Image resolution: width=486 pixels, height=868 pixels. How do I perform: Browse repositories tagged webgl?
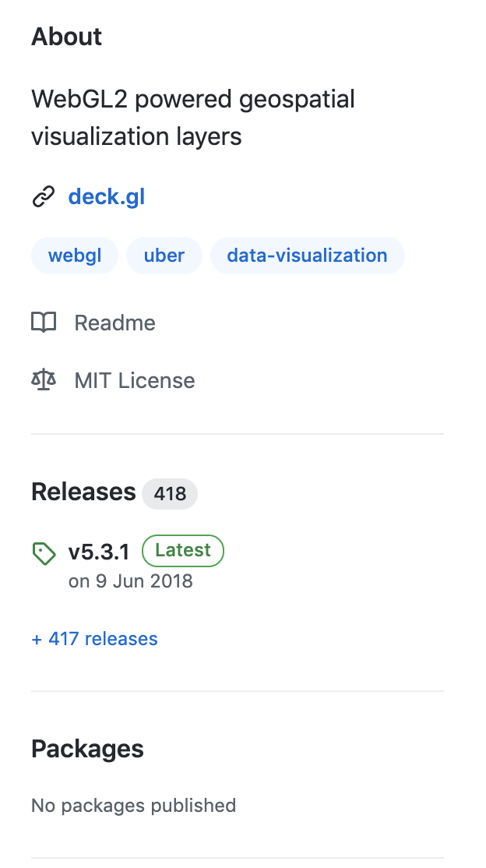(74, 255)
